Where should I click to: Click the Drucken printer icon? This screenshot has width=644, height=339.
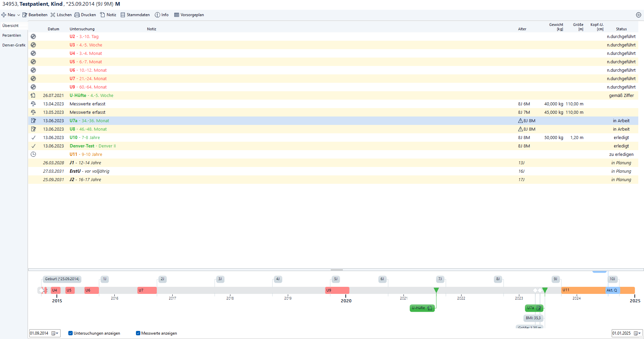[x=77, y=15]
